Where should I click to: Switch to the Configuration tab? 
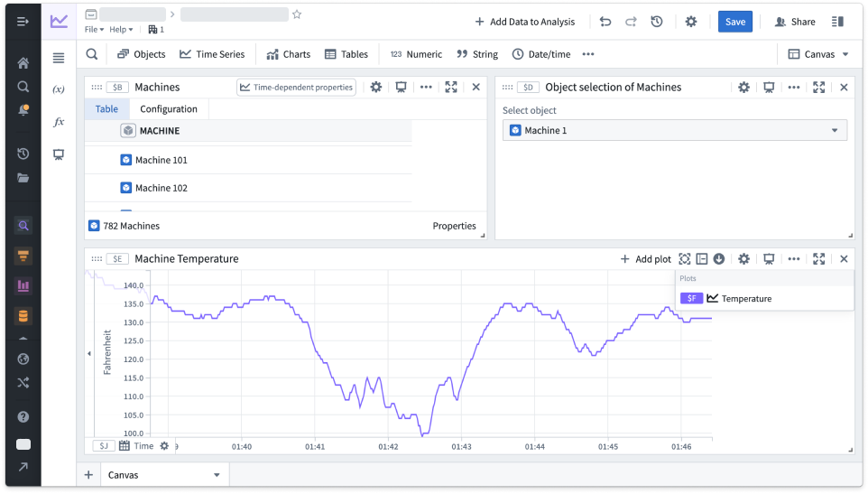click(x=169, y=109)
